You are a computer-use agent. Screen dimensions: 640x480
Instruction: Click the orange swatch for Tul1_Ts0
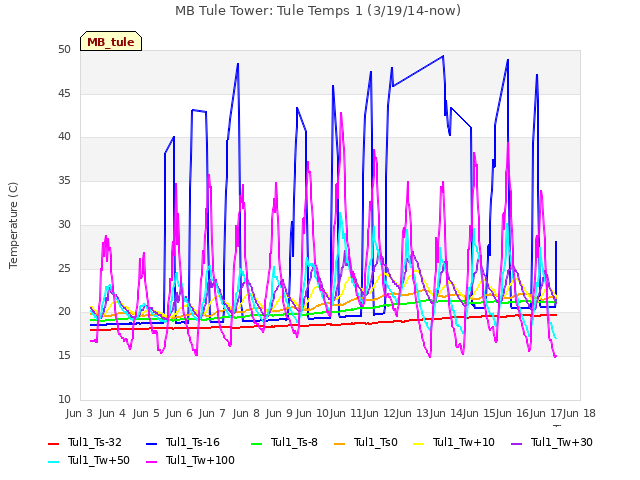(x=340, y=443)
